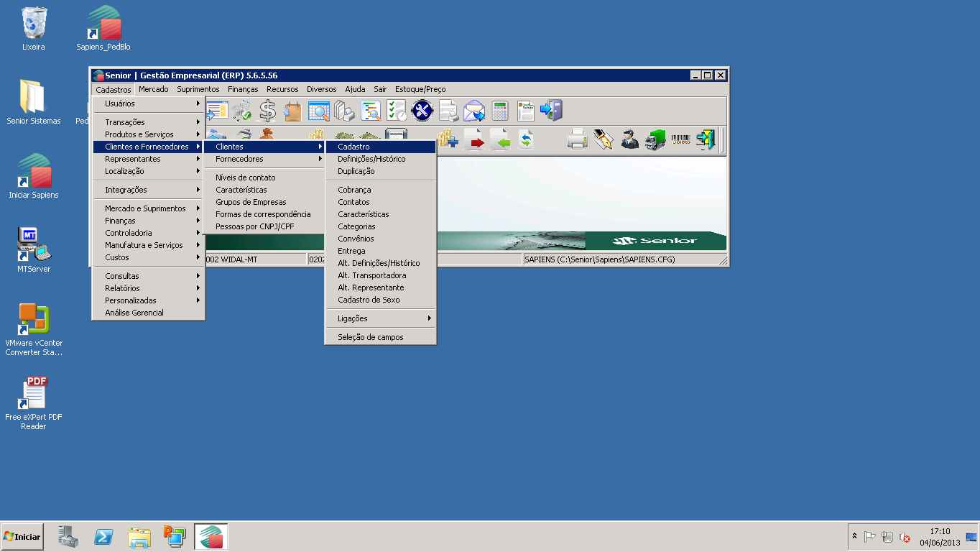Image resolution: width=980 pixels, height=552 pixels.
Task: Open the checklist with clock toolbar icon
Action: 397,111
